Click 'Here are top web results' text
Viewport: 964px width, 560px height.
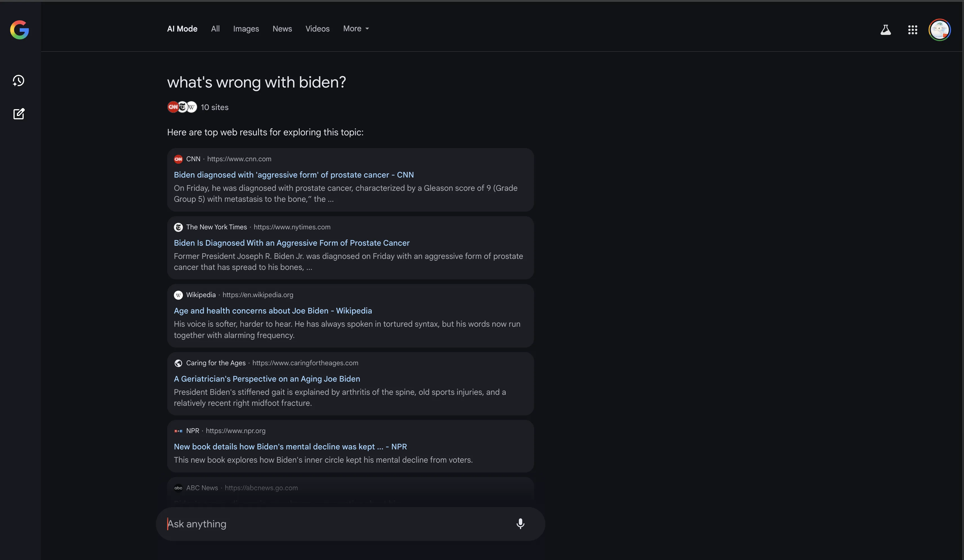[266, 132]
